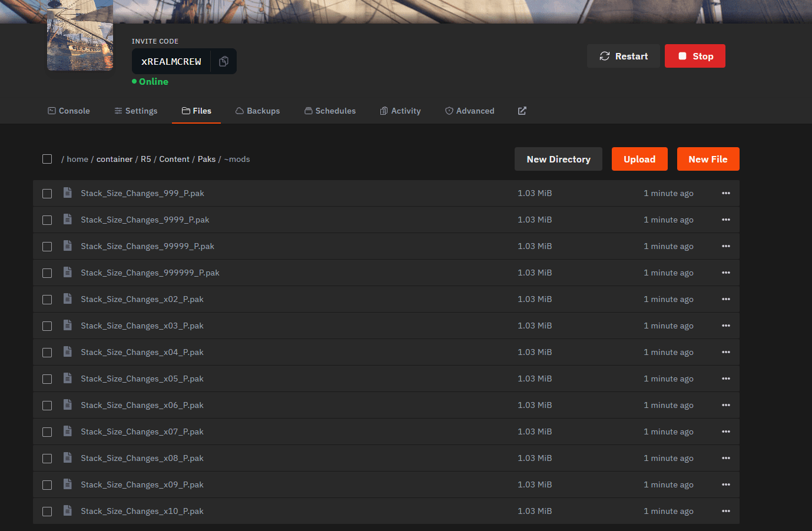Open three-dot menu for Stack_Size_Changes_x07_P.pak
Screen dimensions: 812x531
coord(725,432)
